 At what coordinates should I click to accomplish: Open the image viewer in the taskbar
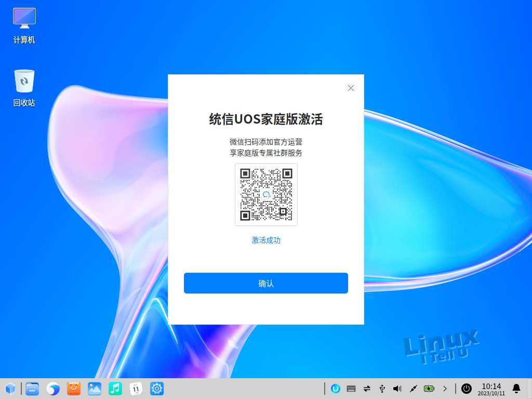[x=95, y=389]
